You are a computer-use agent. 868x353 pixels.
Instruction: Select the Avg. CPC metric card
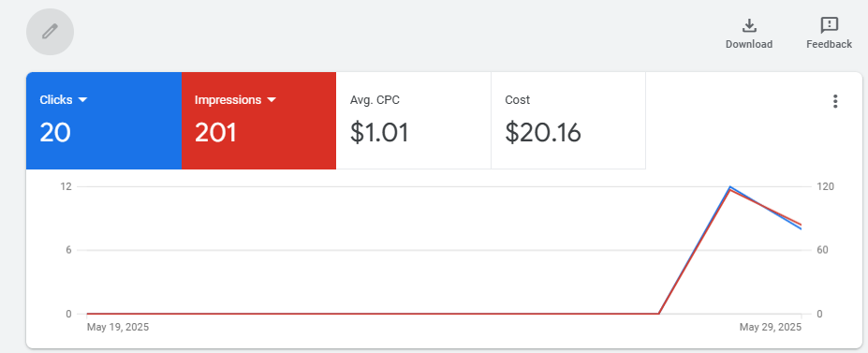pyautogui.click(x=414, y=121)
